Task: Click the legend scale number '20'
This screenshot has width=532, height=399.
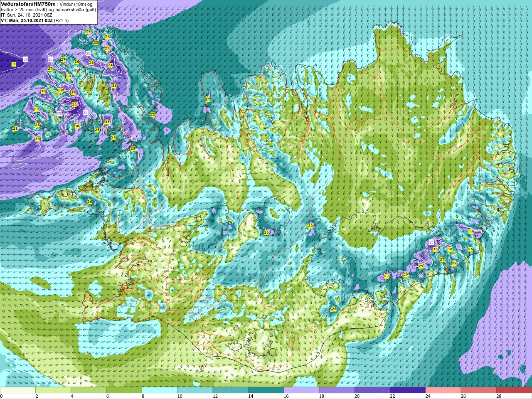Action: point(357,397)
